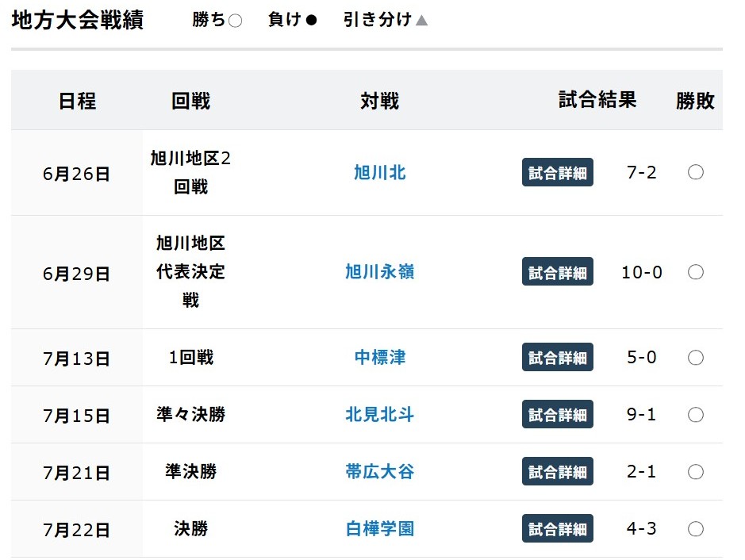Click the win circle for 9-1 result
745x560 pixels.
pos(696,415)
